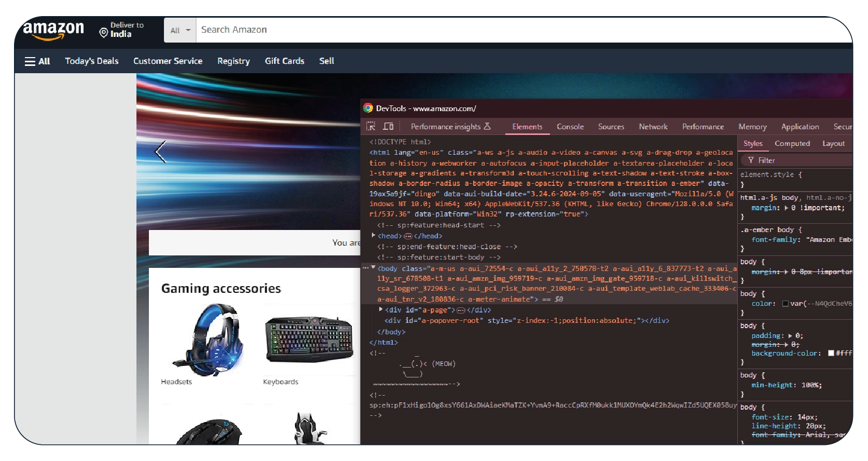The image size is (868, 461).
Task: Select the Elements tab
Action: [527, 127]
